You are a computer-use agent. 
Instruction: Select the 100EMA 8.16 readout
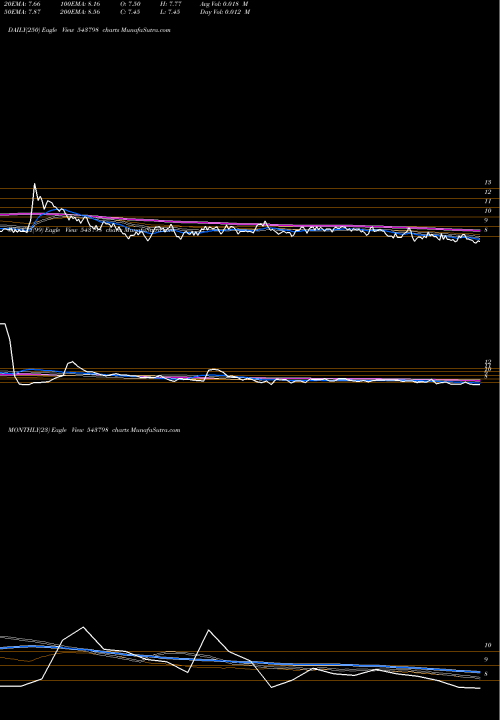coord(80,4)
